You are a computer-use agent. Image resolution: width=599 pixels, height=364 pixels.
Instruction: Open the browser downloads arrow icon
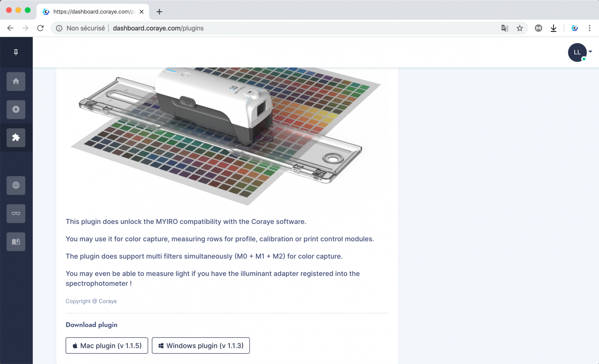553,28
